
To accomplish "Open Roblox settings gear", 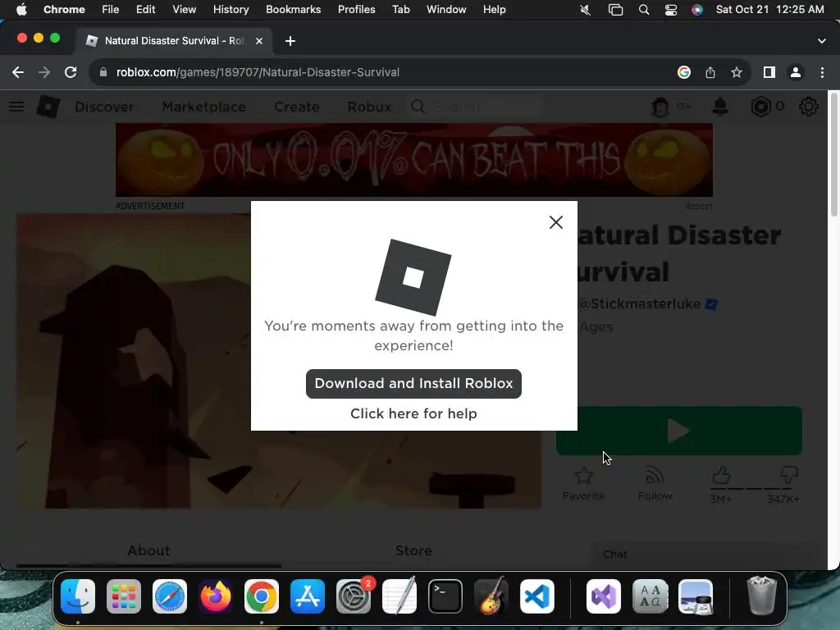I will click(x=808, y=107).
